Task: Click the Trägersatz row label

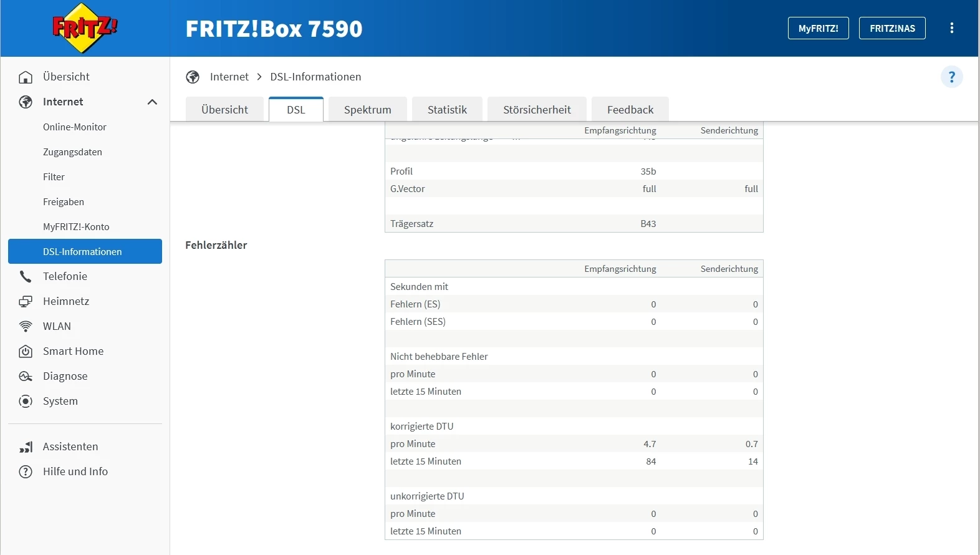Action: click(411, 224)
